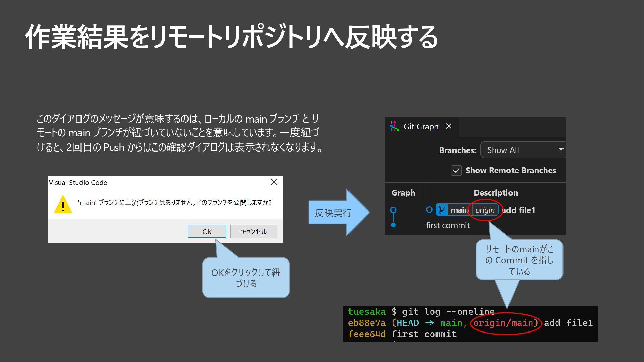Select the add file1 commit text
Screen dimensions: 644x362
(x=519, y=210)
